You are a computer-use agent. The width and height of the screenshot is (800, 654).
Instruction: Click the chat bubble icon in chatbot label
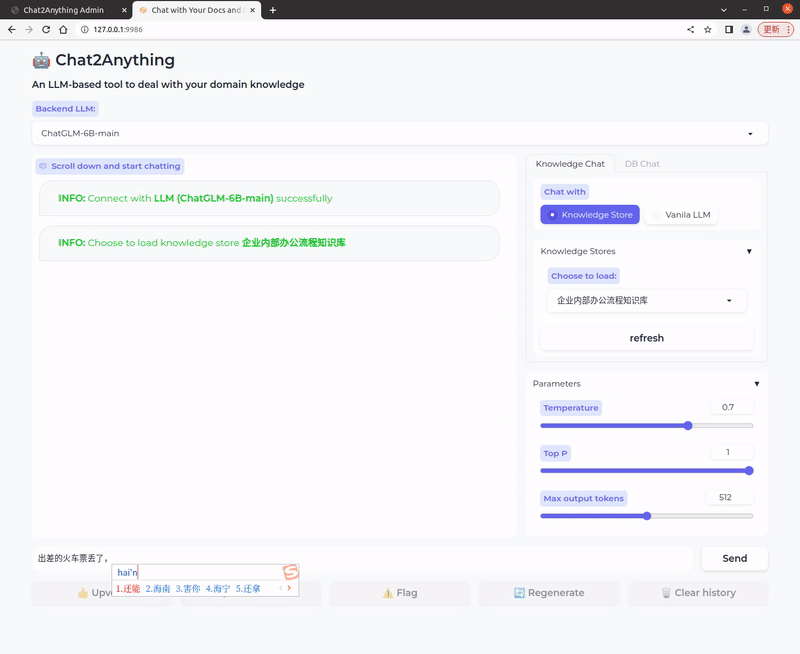pyautogui.click(x=43, y=166)
